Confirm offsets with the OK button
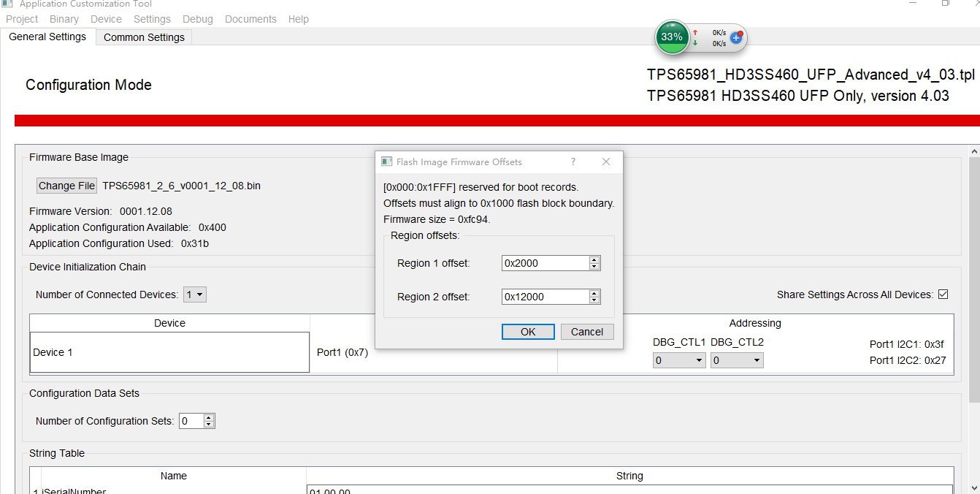This screenshot has width=980, height=494. [x=528, y=332]
